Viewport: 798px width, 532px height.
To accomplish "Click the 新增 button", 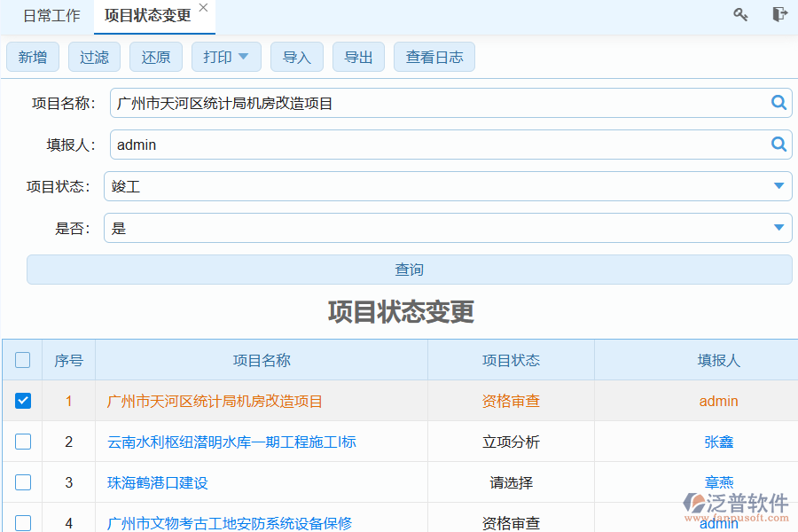I will pos(33,57).
